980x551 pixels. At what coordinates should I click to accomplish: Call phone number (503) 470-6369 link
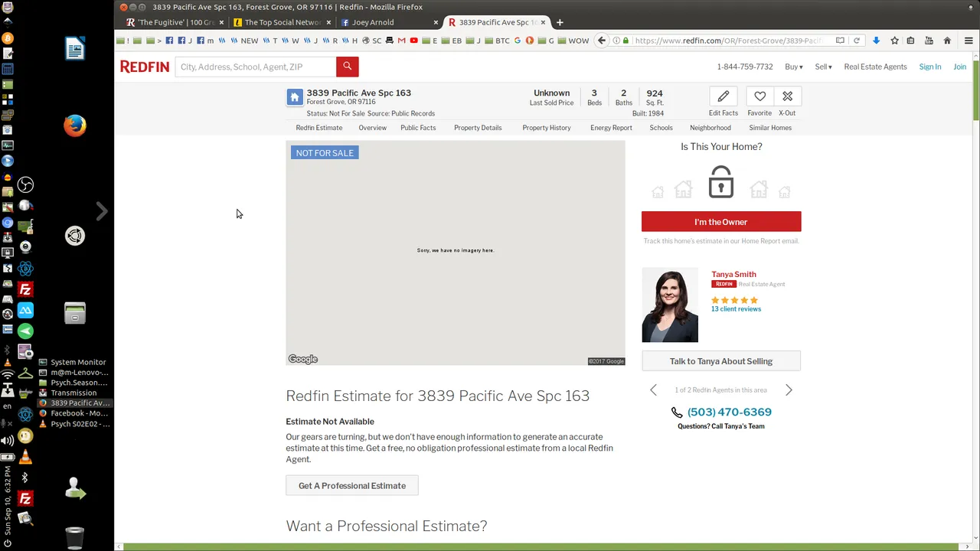pyautogui.click(x=730, y=412)
